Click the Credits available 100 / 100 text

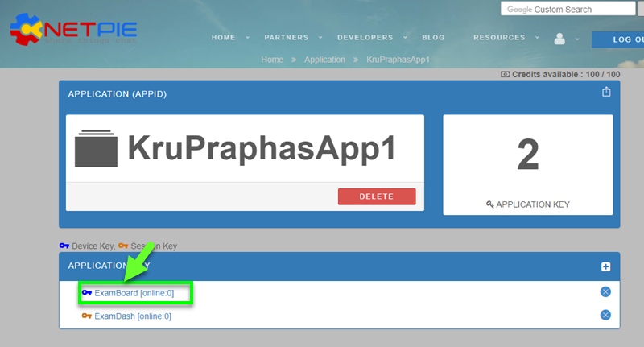coord(566,74)
